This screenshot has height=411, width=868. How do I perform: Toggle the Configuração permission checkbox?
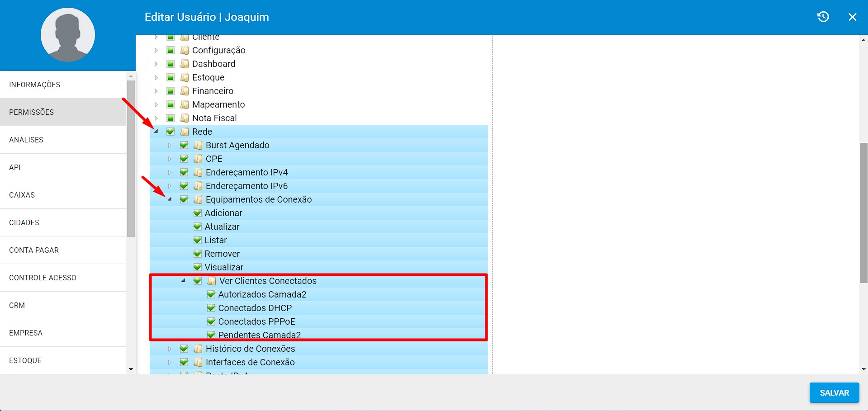coord(171,50)
